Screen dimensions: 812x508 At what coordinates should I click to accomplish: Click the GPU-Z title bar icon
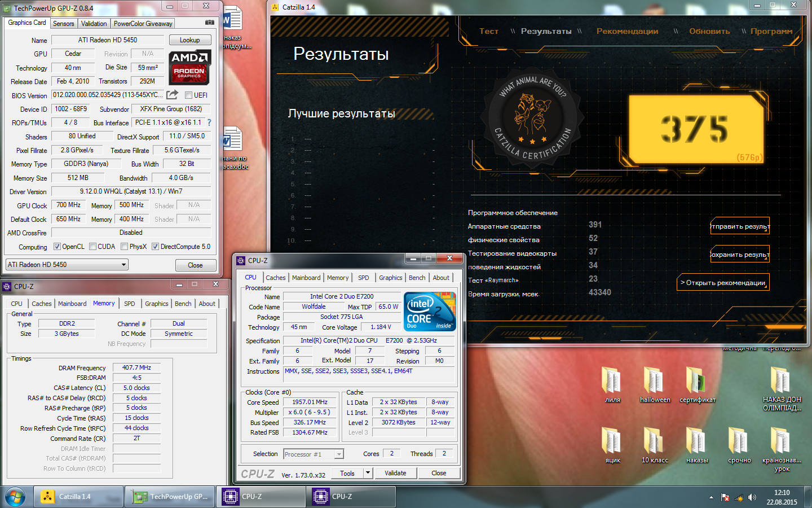tap(8, 8)
